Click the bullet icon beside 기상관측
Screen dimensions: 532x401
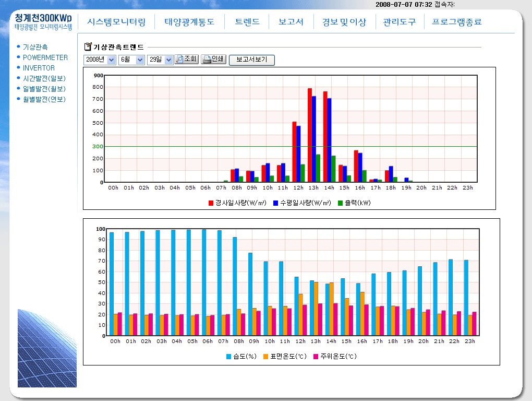click(19, 47)
